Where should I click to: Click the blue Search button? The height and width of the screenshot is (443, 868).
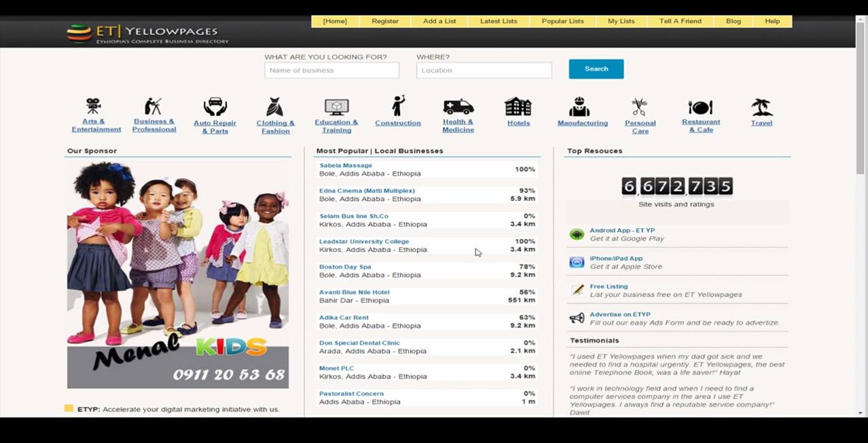pyautogui.click(x=596, y=69)
